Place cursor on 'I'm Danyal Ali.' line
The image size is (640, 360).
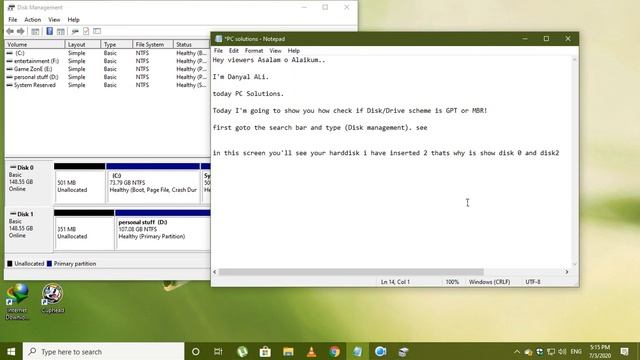click(240, 77)
